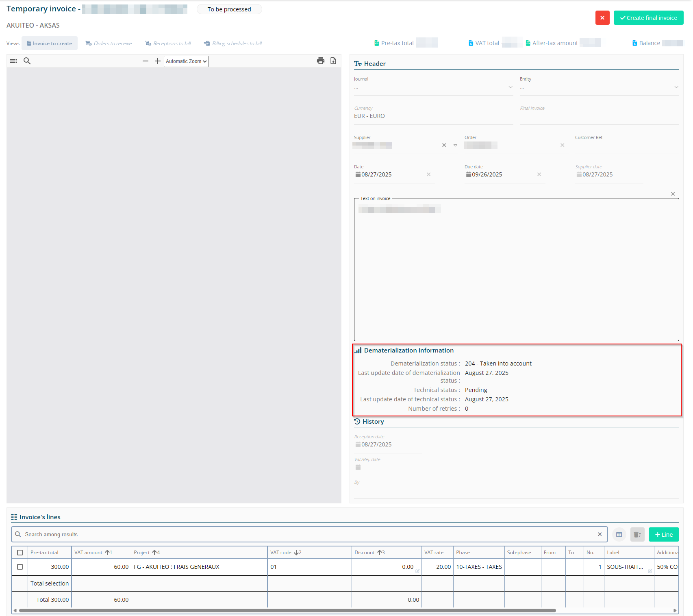Download the invoice document file

(333, 61)
